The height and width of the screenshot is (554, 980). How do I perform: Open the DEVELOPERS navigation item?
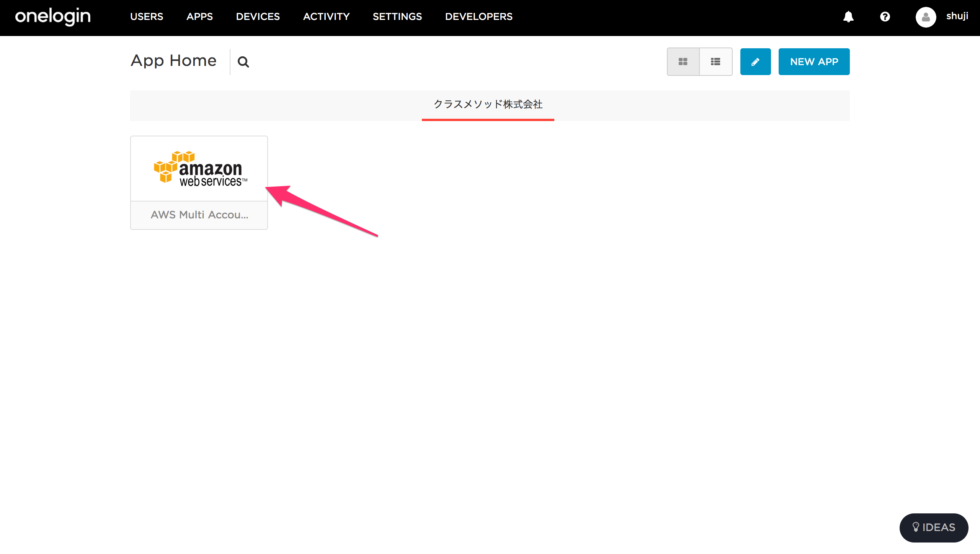(479, 16)
